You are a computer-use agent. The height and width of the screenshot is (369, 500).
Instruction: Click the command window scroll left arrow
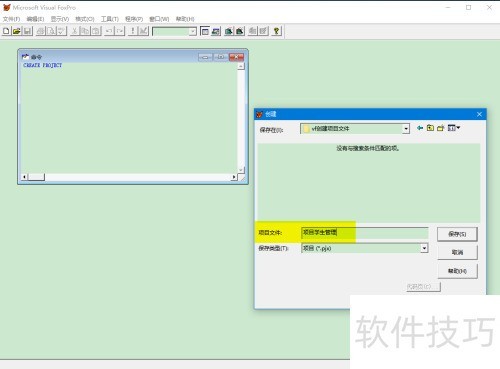point(24,177)
